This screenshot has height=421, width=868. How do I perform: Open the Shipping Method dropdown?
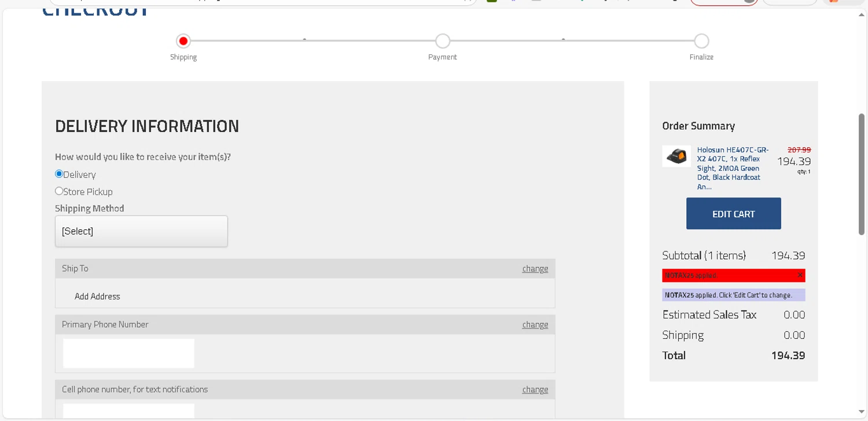[x=141, y=232]
